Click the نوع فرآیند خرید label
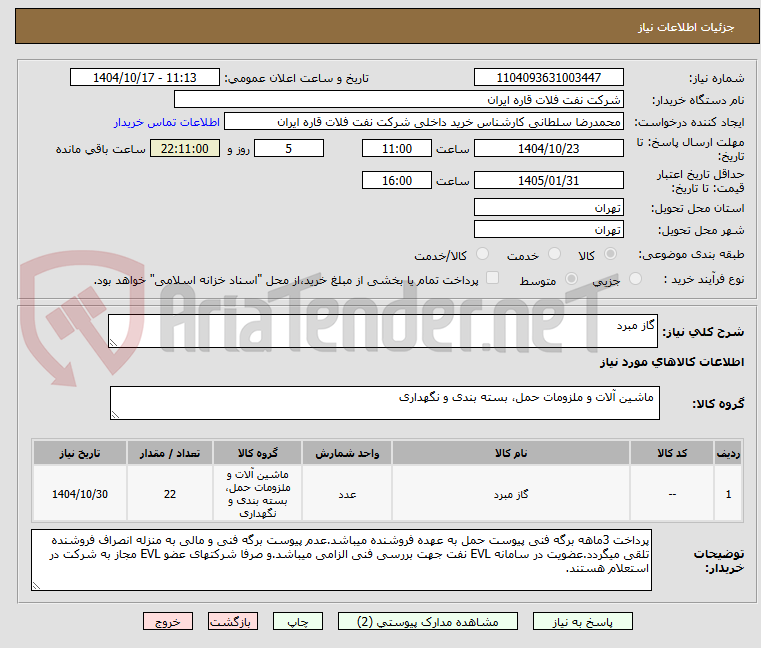761x648 pixels. [704, 280]
